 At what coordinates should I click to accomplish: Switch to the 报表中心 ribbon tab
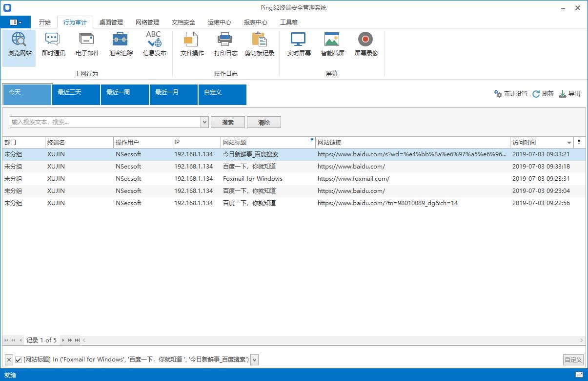pyautogui.click(x=256, y=22)
